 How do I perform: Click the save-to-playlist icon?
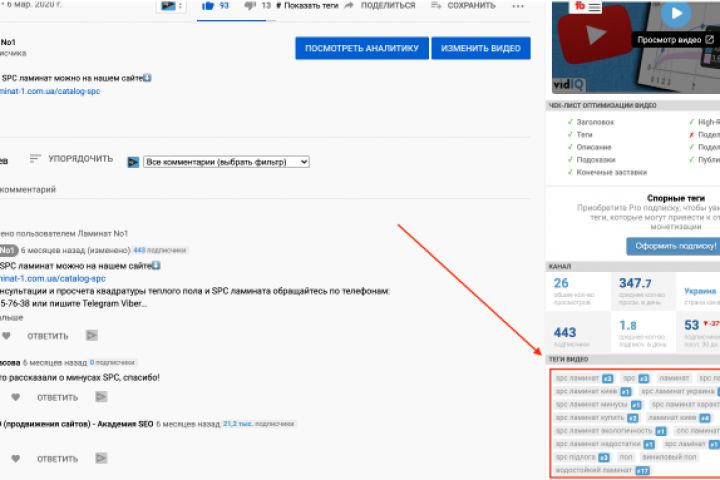click(x=436, y=6)
